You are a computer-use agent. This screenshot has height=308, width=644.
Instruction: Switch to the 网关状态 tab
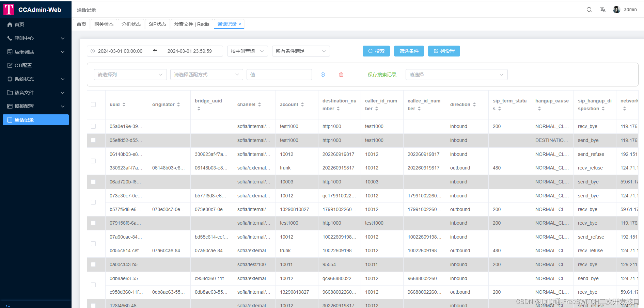tap(104, 24)
